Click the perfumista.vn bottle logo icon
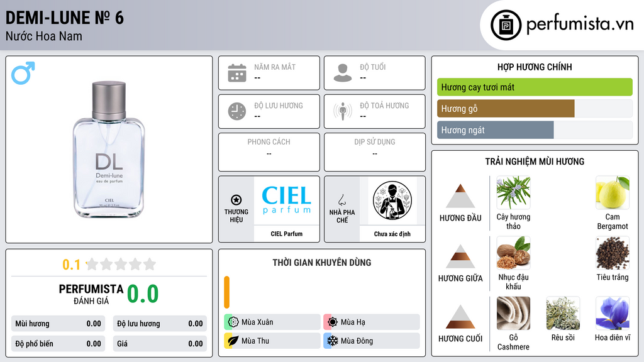Image resolution: width=644 pixels, height=362 pixels. [506, 25]
